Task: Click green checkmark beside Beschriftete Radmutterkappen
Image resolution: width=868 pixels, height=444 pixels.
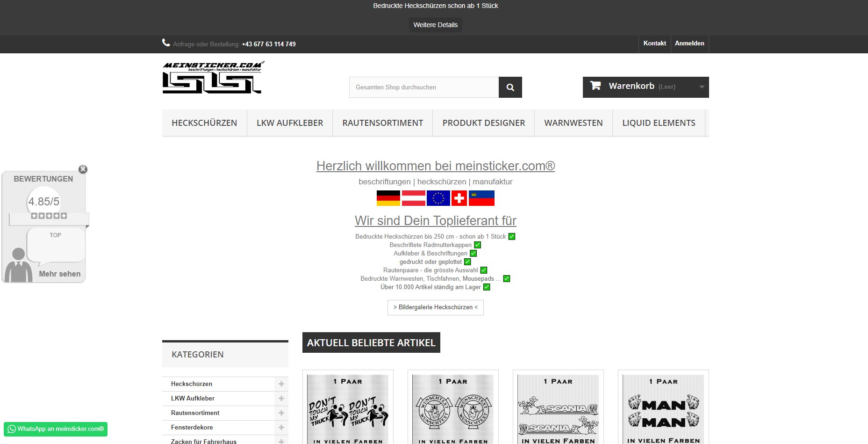Action: pyautogui.click(x=477, y=245)
